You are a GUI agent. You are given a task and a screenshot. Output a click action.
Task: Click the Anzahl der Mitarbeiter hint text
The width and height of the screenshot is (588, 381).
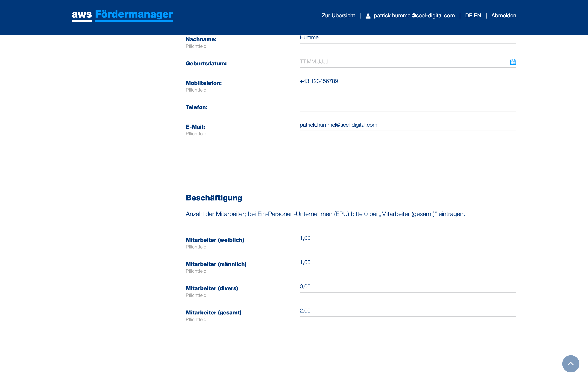click(325, 214)
